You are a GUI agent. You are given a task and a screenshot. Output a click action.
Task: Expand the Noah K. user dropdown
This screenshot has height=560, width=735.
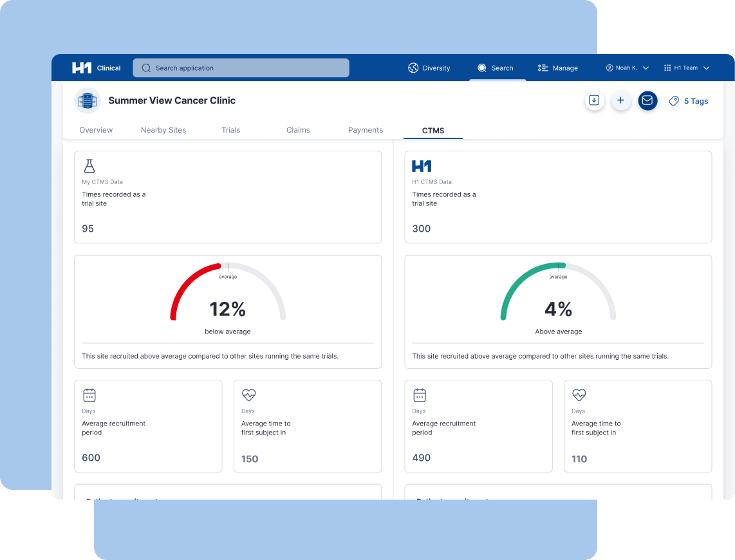click(627, 68)
